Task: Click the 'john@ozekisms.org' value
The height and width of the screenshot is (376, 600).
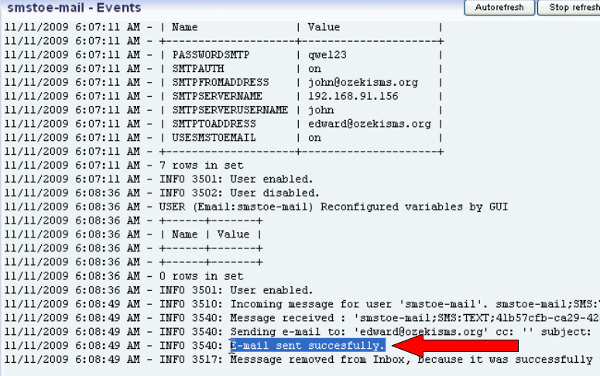Action: pos(363,82)
